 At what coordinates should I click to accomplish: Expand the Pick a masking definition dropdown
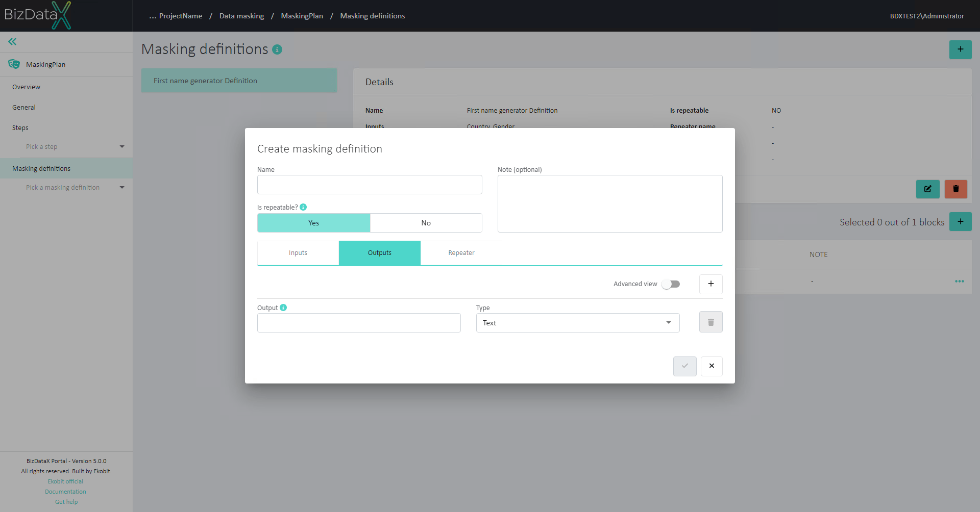point(75,188)
